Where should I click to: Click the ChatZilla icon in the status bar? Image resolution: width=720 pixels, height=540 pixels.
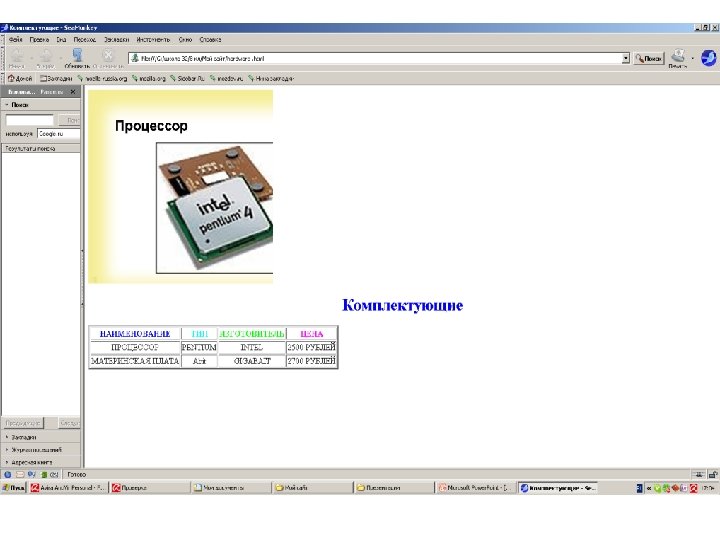coord(54,474)
